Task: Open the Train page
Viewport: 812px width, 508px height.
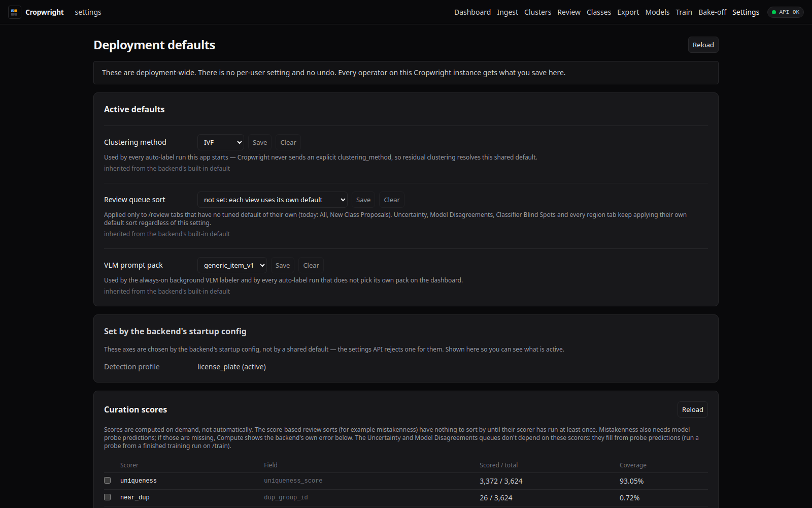Action: coord(684,12)
